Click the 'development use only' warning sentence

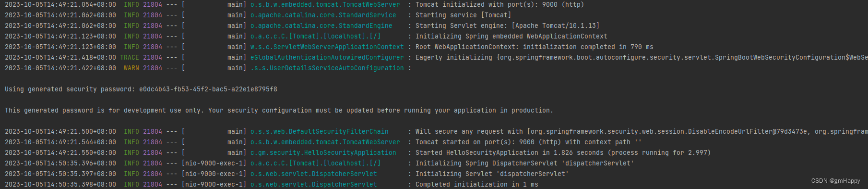(279, 111)
